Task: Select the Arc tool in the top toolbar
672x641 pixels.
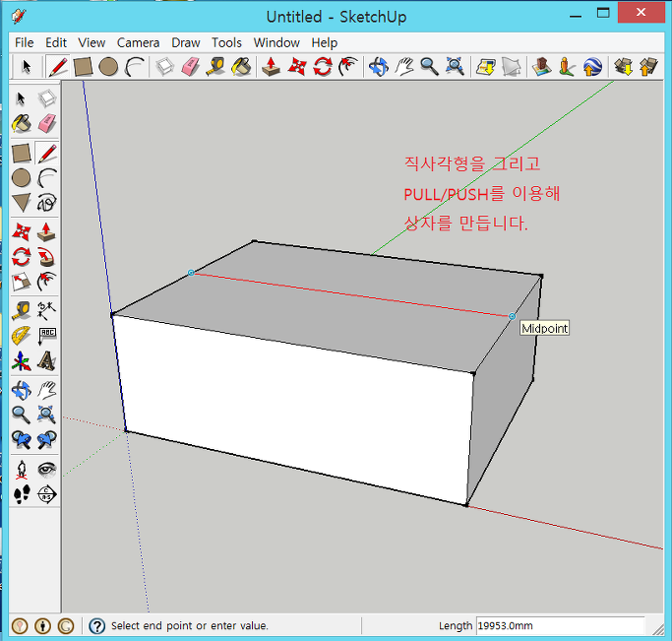Action: 134,67
